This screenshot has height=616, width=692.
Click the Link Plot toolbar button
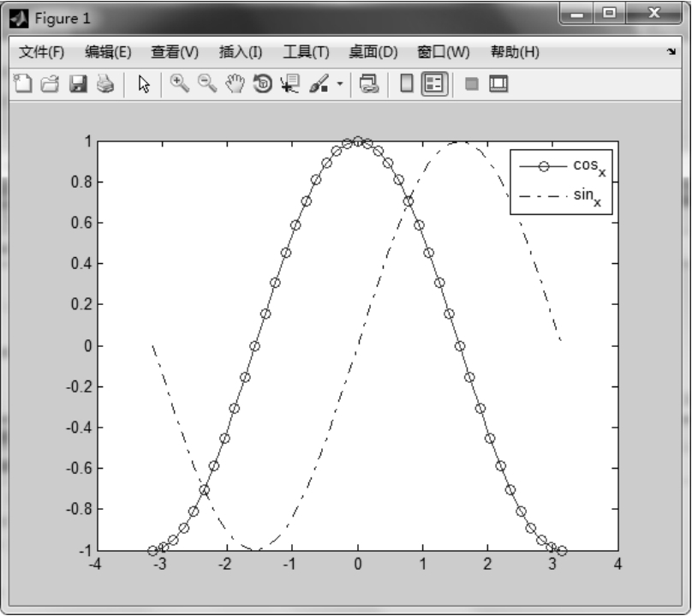coord(369,84)
